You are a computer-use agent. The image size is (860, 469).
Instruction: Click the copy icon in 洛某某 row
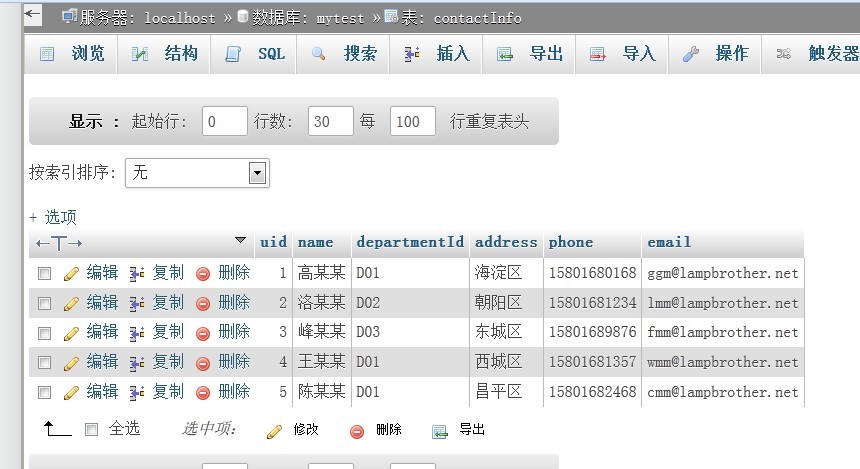coord(138,303)
